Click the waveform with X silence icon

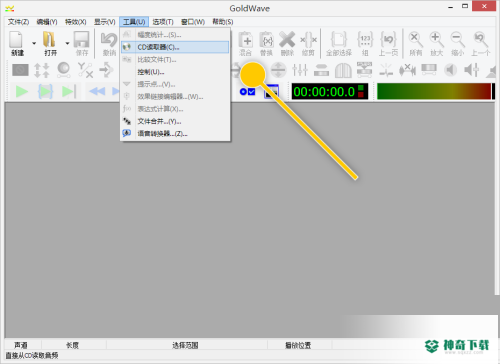click(407, 70)
